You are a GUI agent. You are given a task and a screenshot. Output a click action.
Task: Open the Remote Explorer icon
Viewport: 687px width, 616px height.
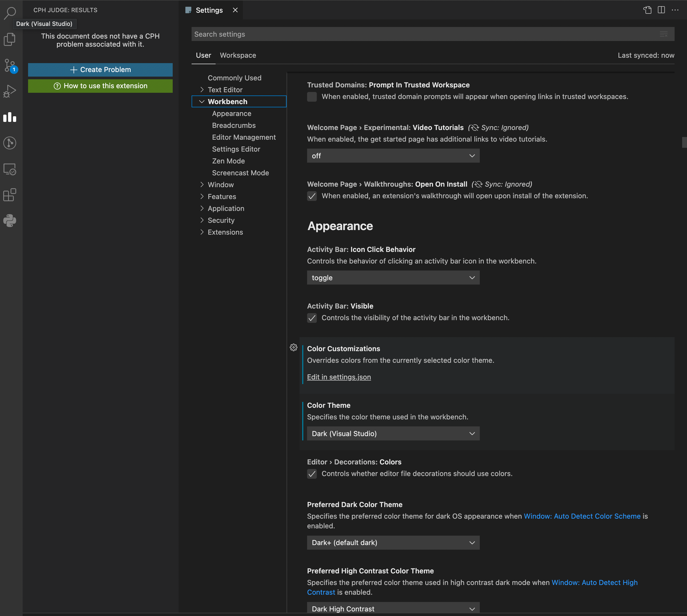10,169
